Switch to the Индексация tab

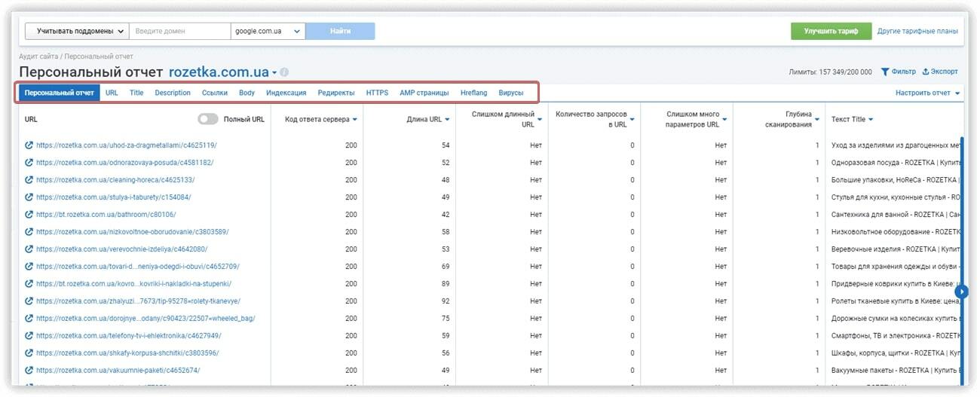pos(286,93)
